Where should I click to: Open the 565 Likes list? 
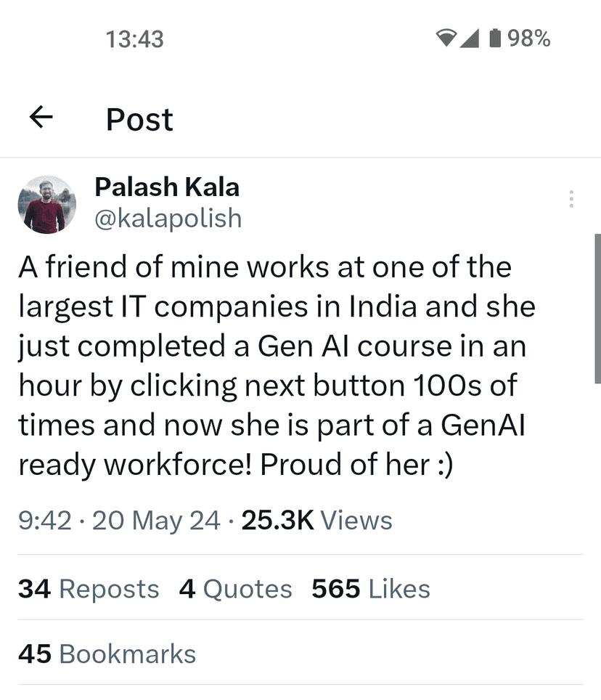[370, 589]
